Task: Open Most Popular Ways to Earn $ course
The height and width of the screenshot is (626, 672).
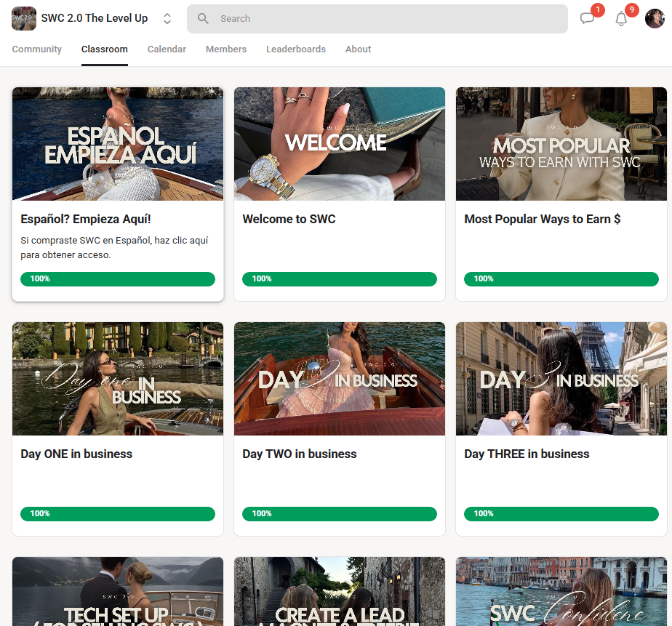Action: 542,219
